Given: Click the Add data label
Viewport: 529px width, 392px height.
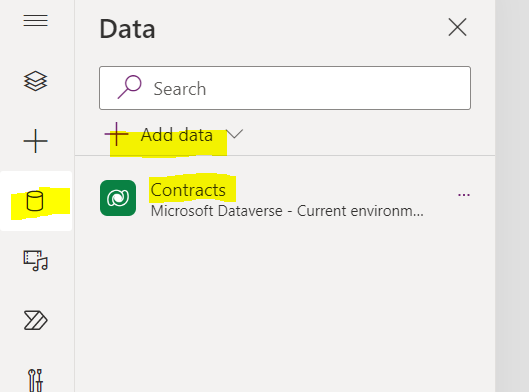Looking at the screenshot, I should pos(177,135).
